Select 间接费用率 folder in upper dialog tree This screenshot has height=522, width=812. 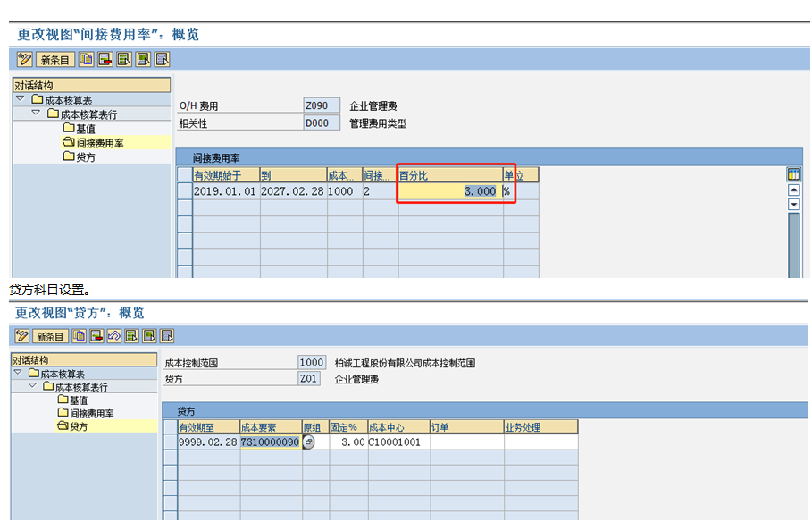pos(93,142)
